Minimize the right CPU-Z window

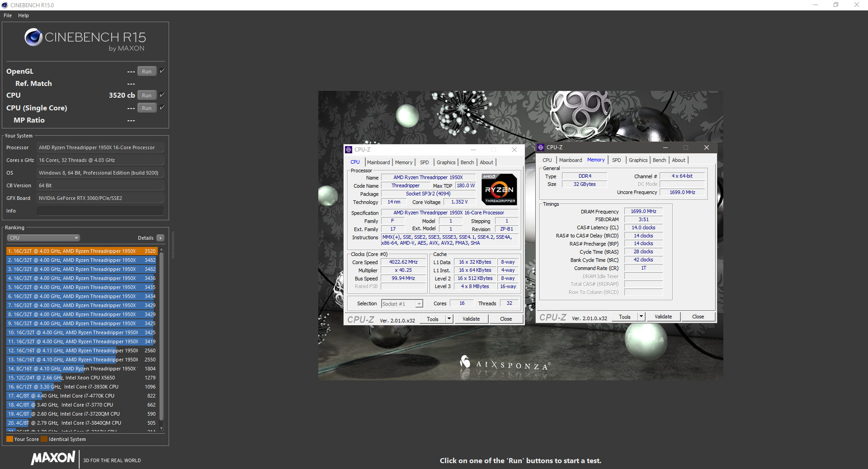(665, 147)
